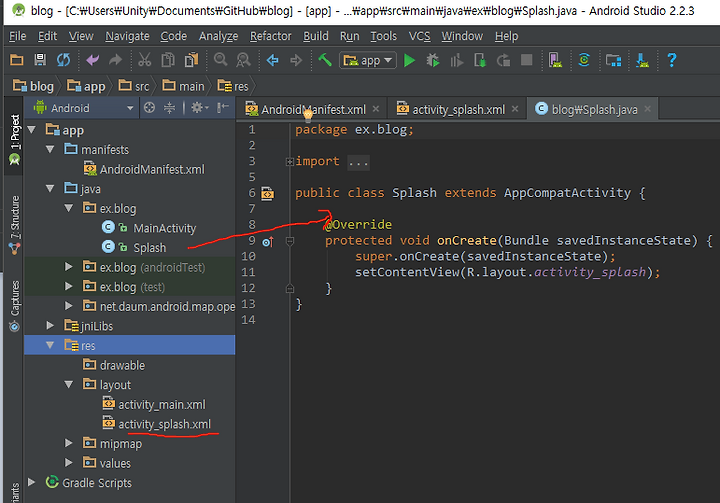Click Hide project panel icon
This screenshot has height=503, width=720.
tap(223, 108)
